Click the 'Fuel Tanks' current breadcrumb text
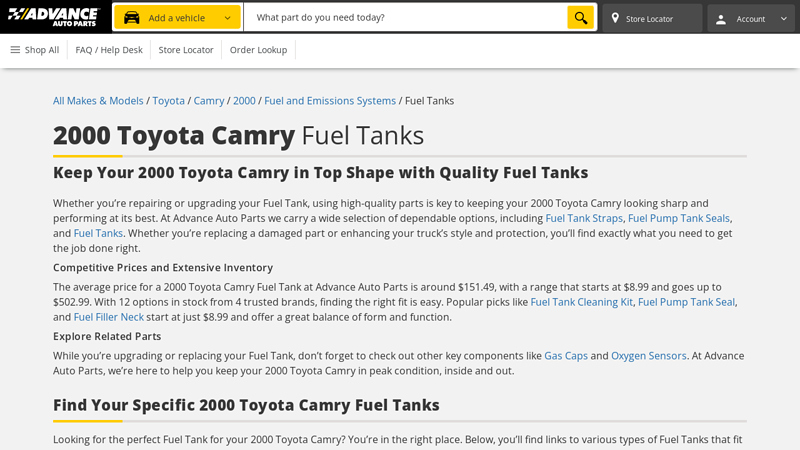 pos(429,101)
